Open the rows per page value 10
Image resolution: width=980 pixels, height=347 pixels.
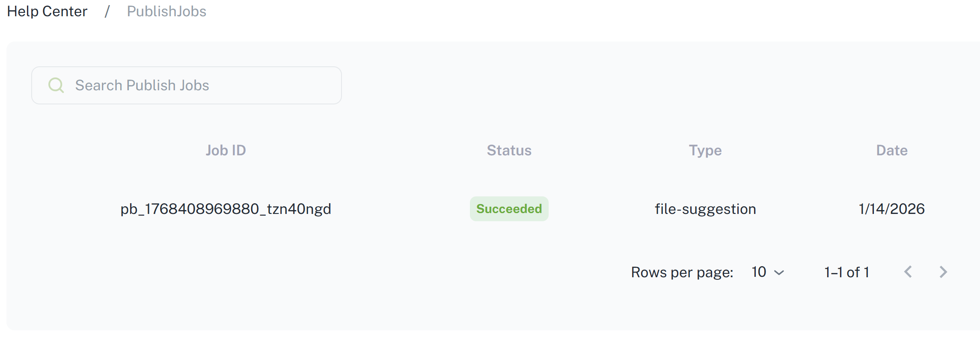759,272
